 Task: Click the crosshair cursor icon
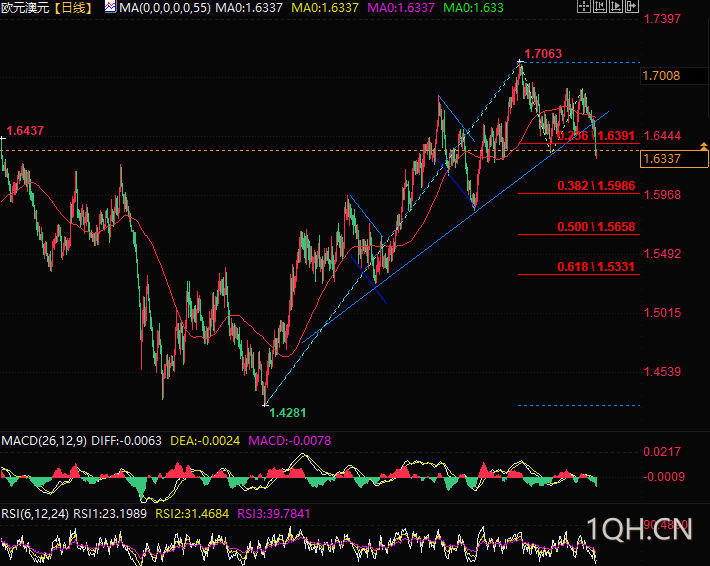pos(584,6)
